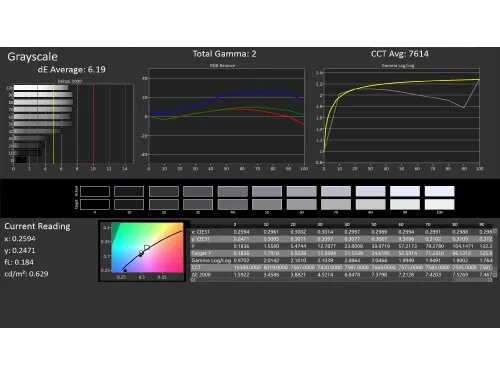Select the x: CIE31 row label
The height and width of the screenshot is (375, 500).
click(201, 232)
